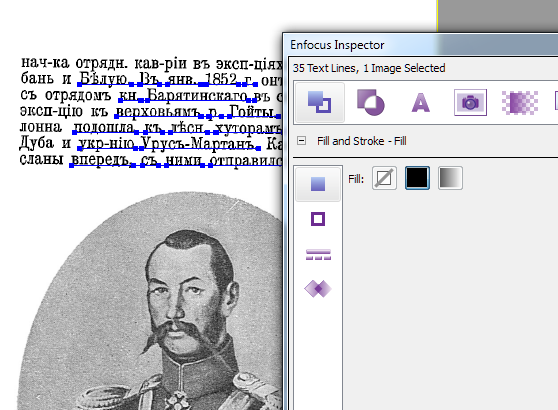This screenshot has height=410, width=558.
Task: Open the Transparency category icon
Action: [370, 102]
